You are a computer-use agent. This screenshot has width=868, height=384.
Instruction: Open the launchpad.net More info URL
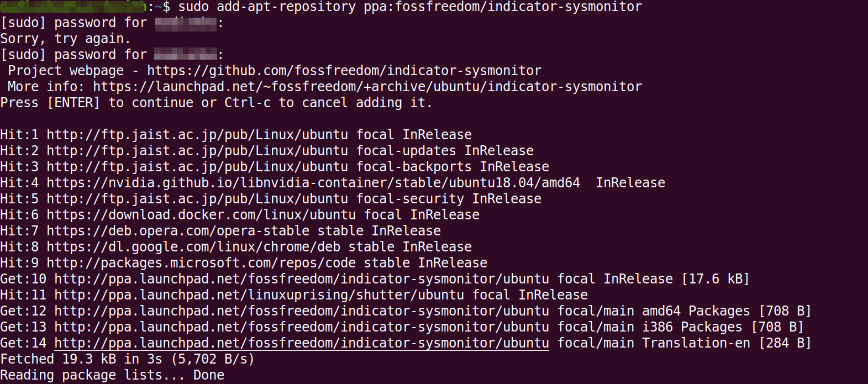click(x=367, y=87)
